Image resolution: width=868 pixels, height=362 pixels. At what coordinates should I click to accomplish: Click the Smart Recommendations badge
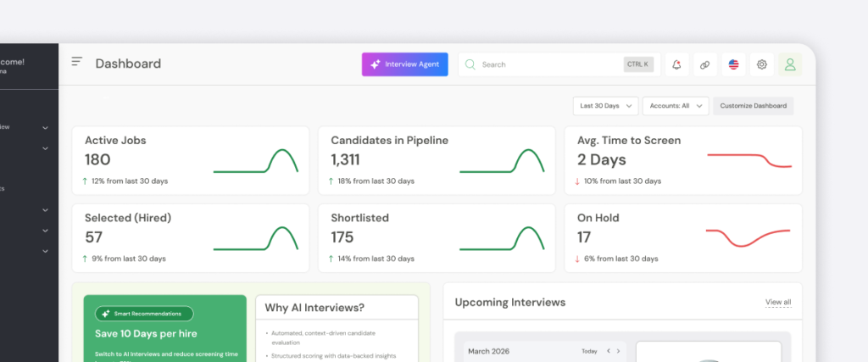[144, 314]
